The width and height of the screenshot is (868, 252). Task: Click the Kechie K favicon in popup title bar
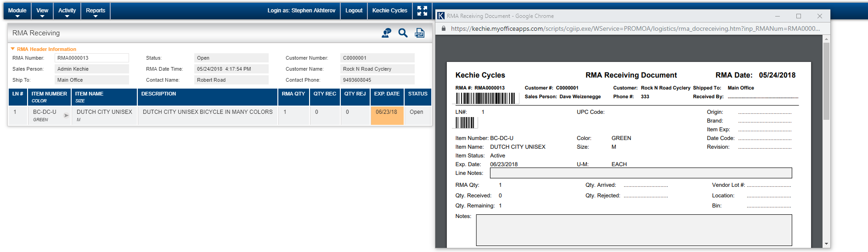[x=441, y=16]
